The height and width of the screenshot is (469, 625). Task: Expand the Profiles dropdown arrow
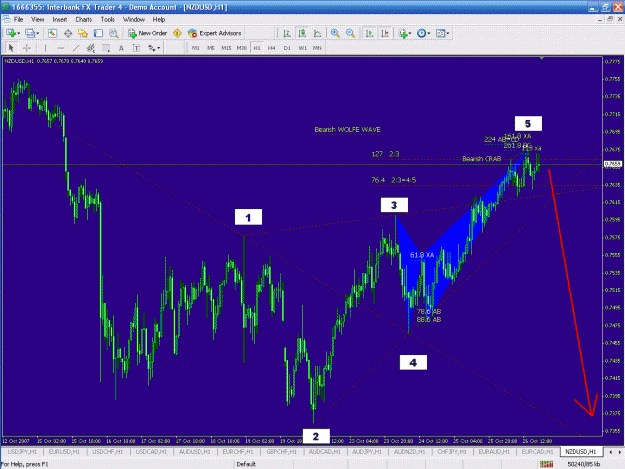[38, 33]
